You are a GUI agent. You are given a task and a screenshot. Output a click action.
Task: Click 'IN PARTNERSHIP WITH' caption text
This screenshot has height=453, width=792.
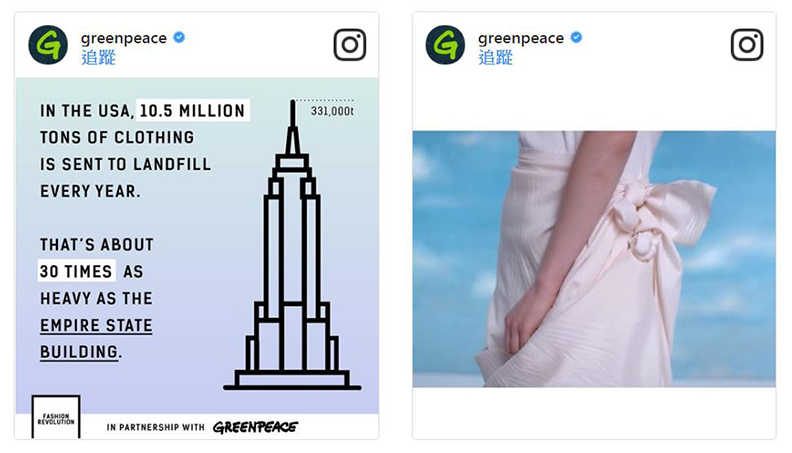point(156,427)
